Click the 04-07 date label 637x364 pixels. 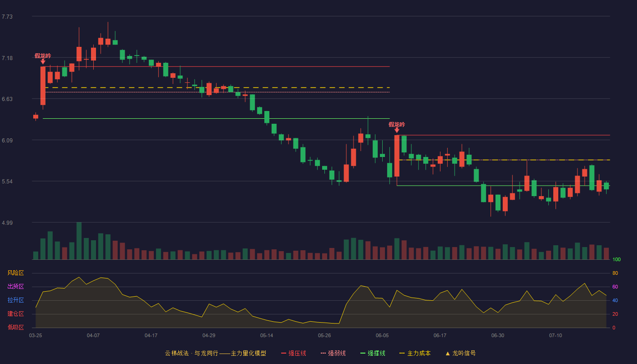[93, 335]
